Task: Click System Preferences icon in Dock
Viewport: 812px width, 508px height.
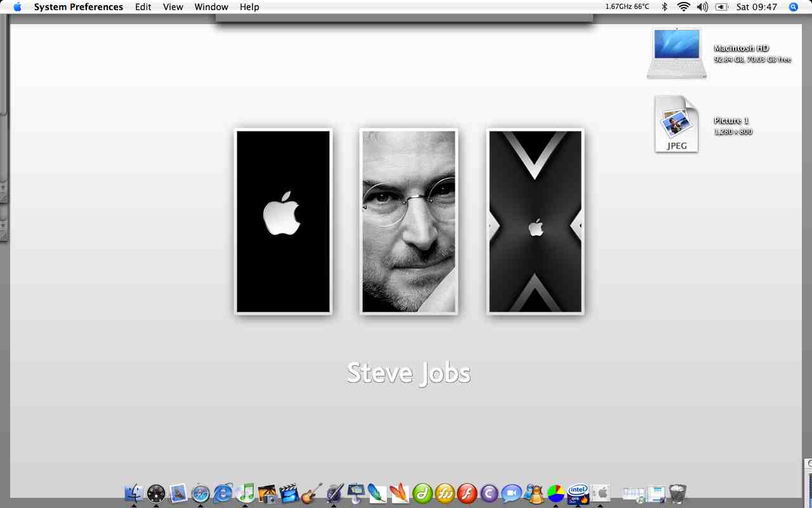Action: [x=600, y=493]
